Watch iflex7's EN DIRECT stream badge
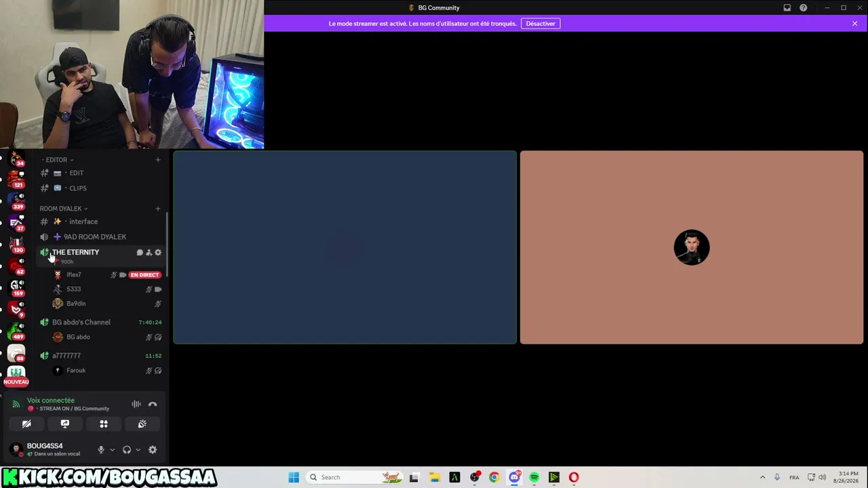 [x=144, y=275]
